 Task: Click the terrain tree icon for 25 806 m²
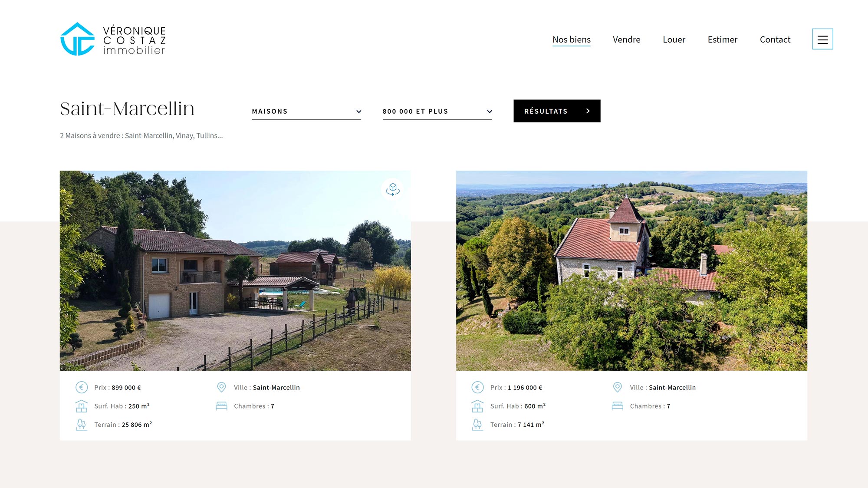tap(82, 425)
